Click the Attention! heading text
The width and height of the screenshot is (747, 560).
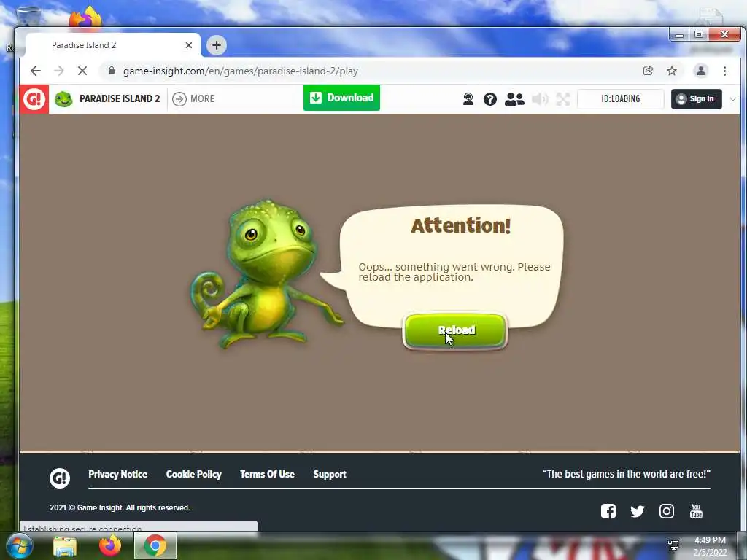pyautogui.click(x=461, y=226)
